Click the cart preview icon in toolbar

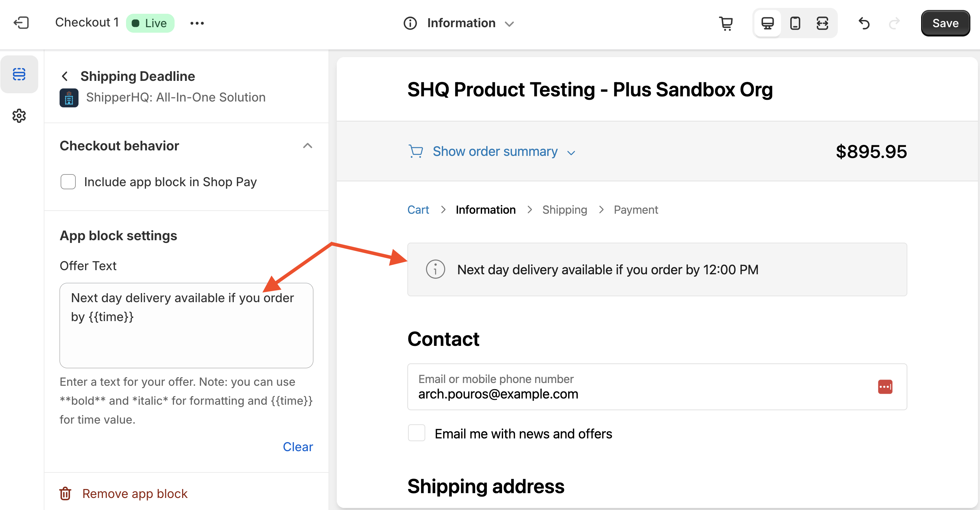point(726,23)
